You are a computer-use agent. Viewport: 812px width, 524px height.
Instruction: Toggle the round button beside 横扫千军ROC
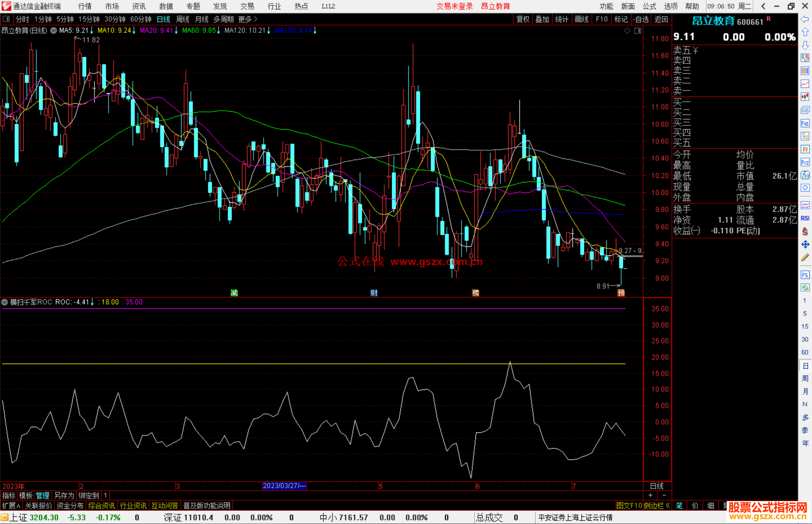tap(5, 302)
